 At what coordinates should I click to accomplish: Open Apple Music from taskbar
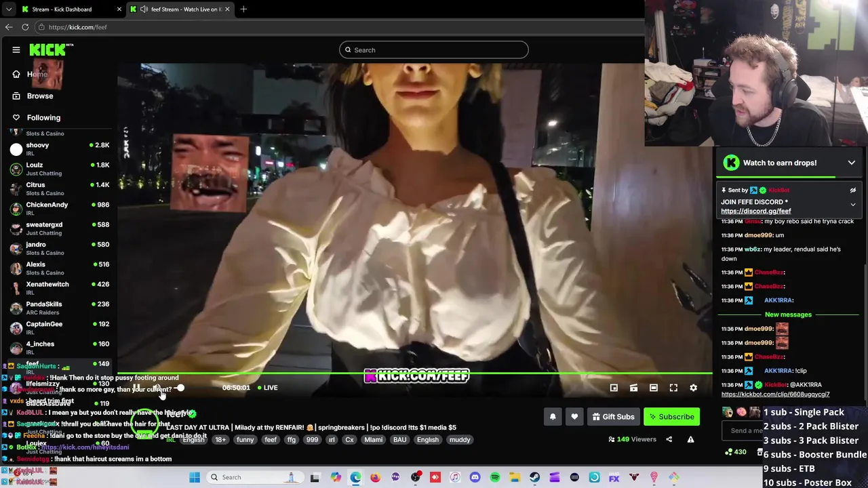tap(455, 477)
